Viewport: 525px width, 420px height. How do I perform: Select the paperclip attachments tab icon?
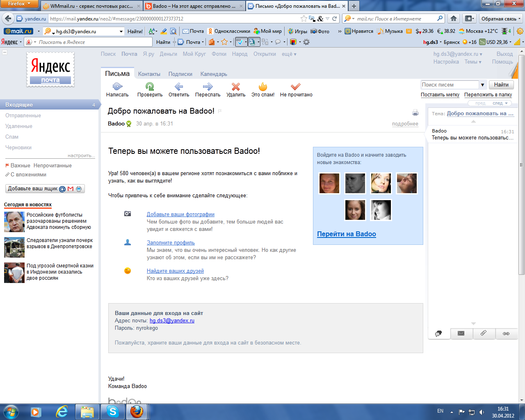coord(484,333)
